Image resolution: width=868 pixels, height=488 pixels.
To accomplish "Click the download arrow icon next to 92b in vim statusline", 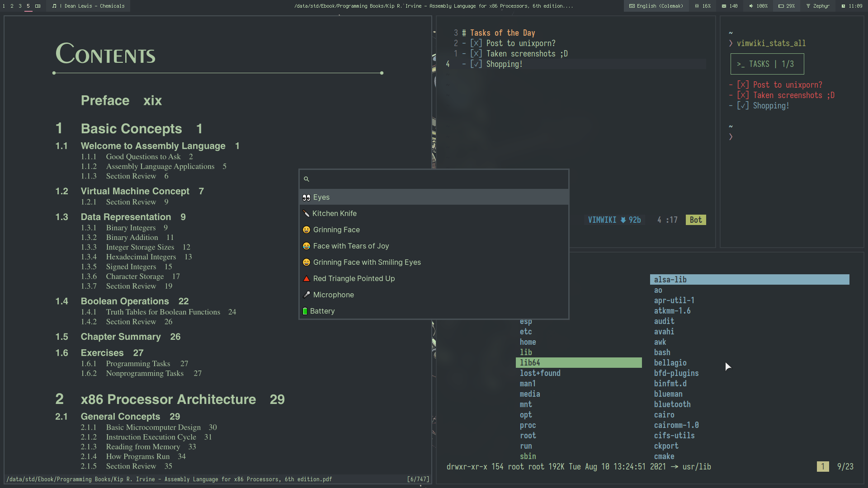I will pyautogui.click(x=623, y=220).
